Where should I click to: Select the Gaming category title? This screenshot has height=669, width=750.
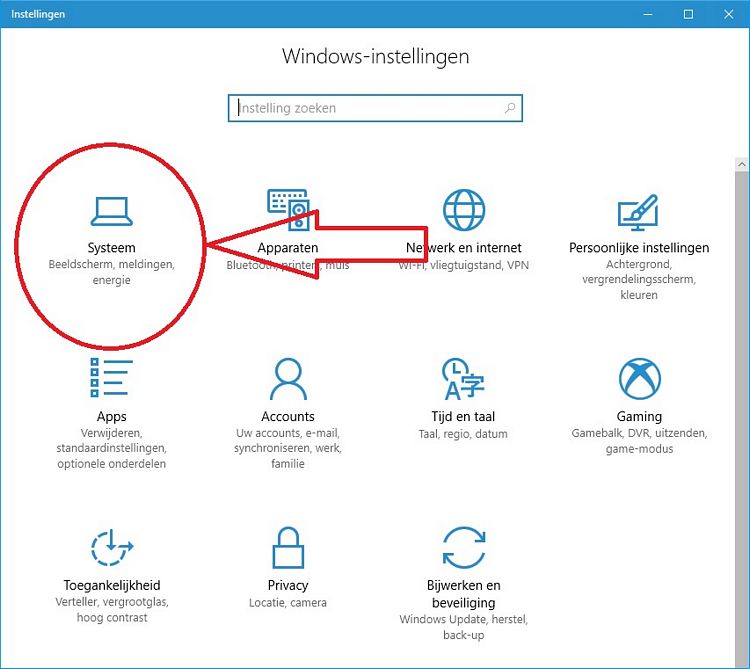pos(639,417)
